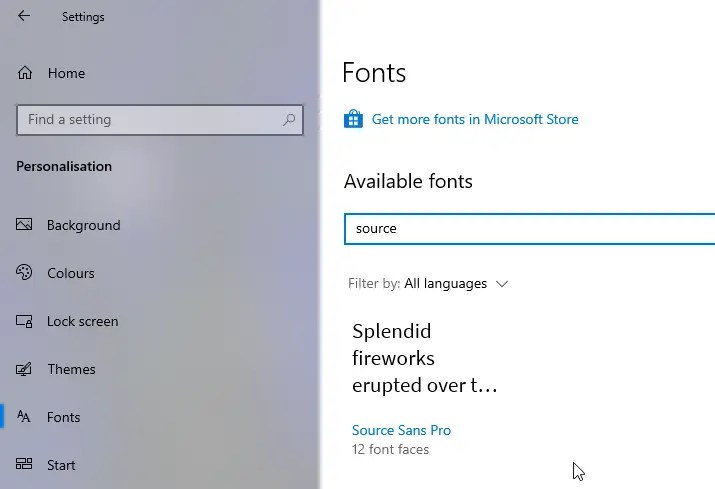Screen dimensions: 715x489
Task: Click the Settings window title text
Action: pos(83,17)
